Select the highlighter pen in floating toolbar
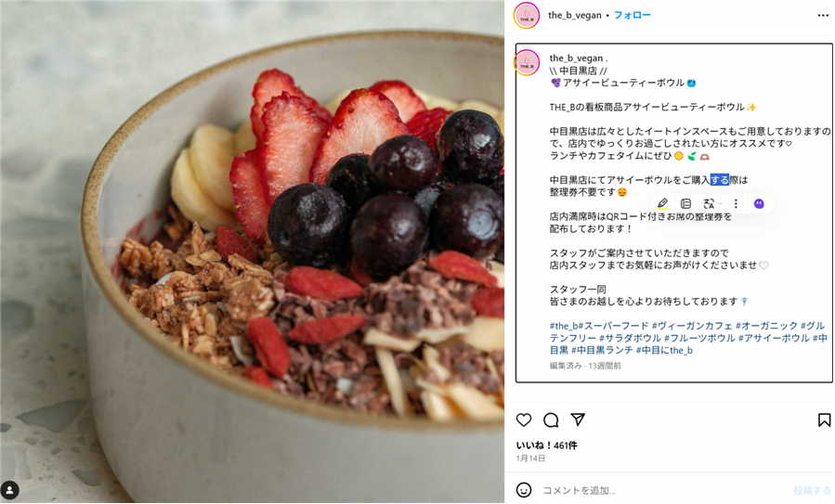This screenshot has height=504, width=835. coord(662,203)
